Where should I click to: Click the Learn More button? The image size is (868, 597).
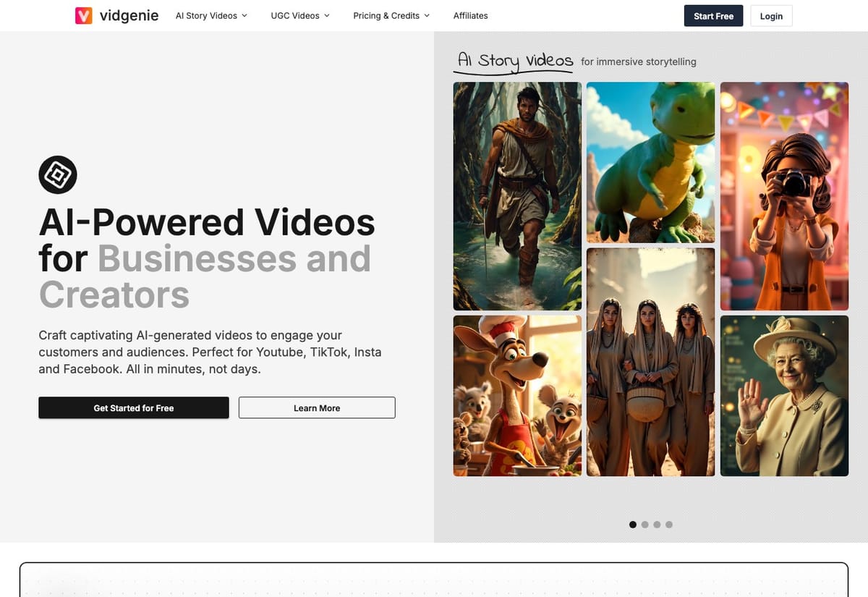[317, 408]
